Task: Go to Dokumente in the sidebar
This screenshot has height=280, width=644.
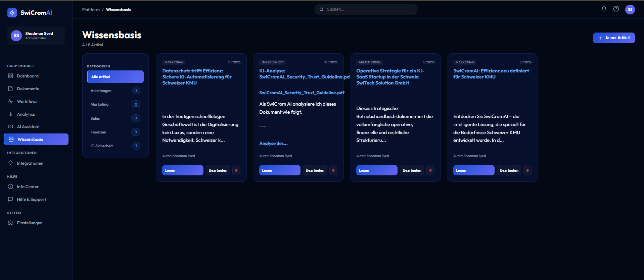Action: tap(36, 89)
